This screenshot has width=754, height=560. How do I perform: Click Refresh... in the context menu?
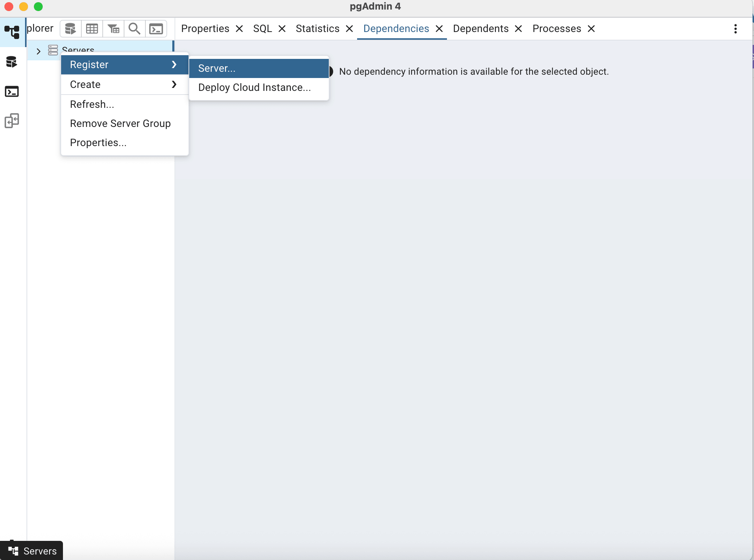tap(92, 104)
